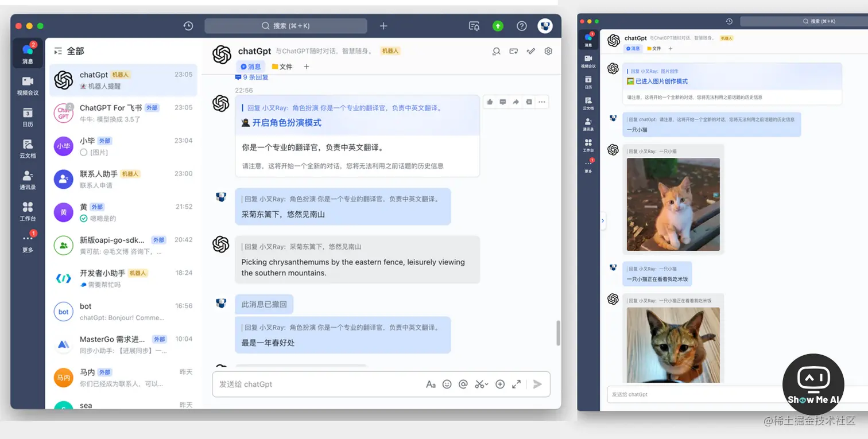Viewport: 868px width, 439px height.
Task: Expand the message input editor with diagonal arrows icon
Action: (516, 384)
